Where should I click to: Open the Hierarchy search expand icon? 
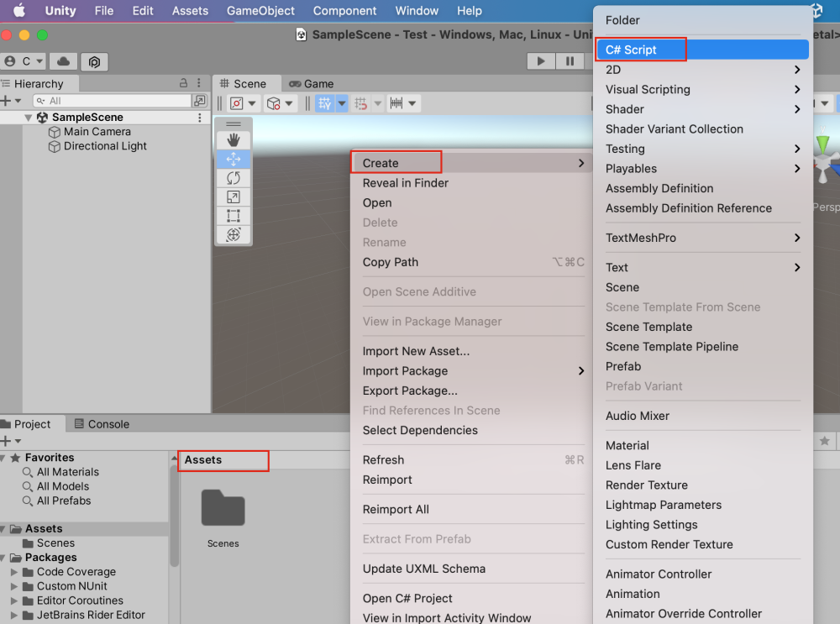point(198,100)
